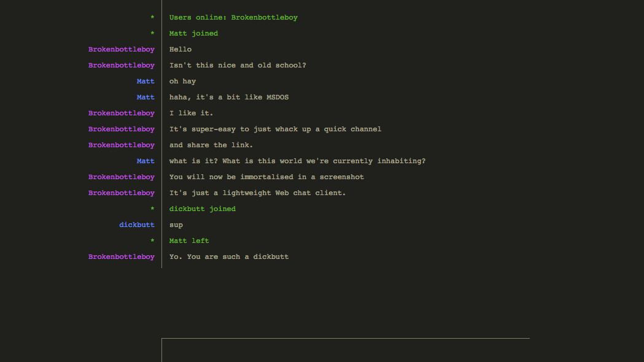This screenshot has height=362, width=644.
Task: Click the "lightweight Web chat client" message
Action: tap(258, 193)
